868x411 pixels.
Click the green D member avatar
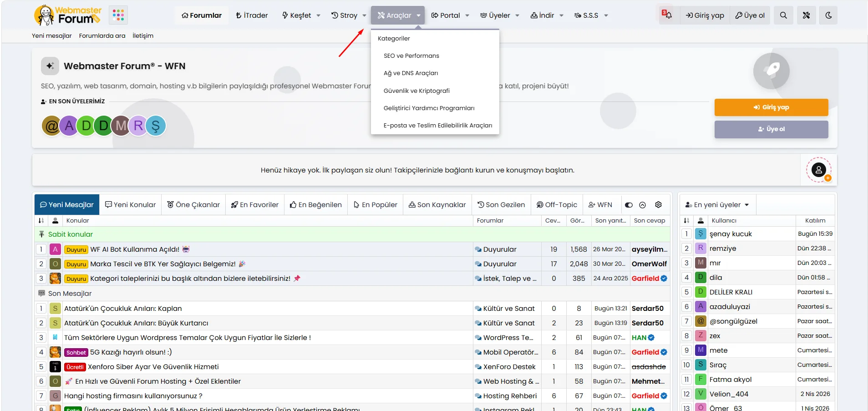[86, 126]
